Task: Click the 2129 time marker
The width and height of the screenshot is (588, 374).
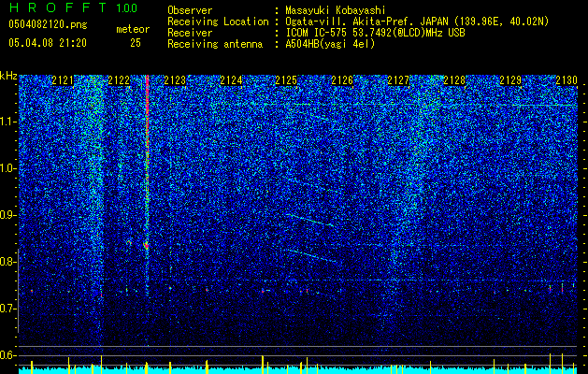Action: 510,80
